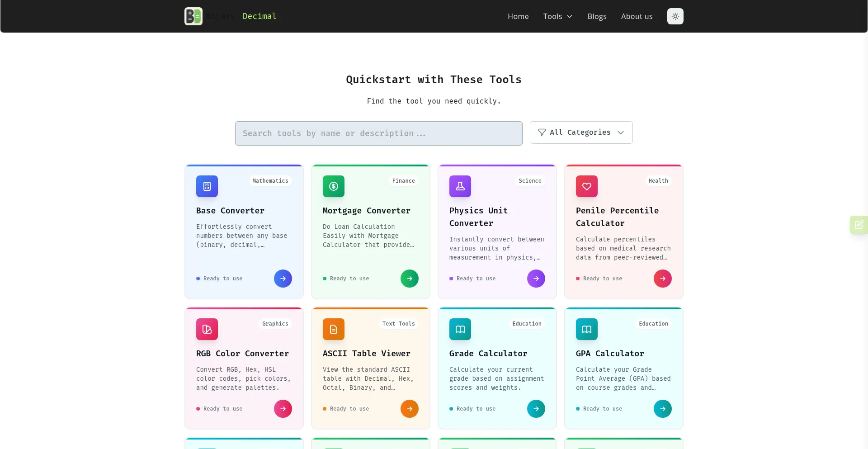Expand the Tools menu dropdown

(557, 16)
